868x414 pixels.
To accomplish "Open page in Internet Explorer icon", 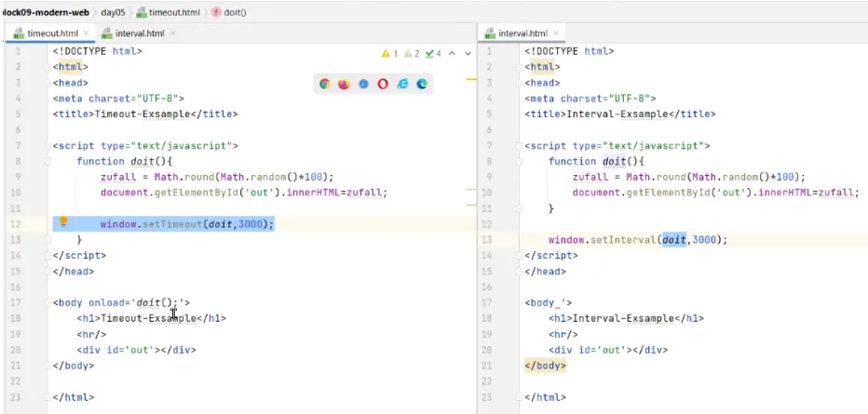I will point(402,84).
